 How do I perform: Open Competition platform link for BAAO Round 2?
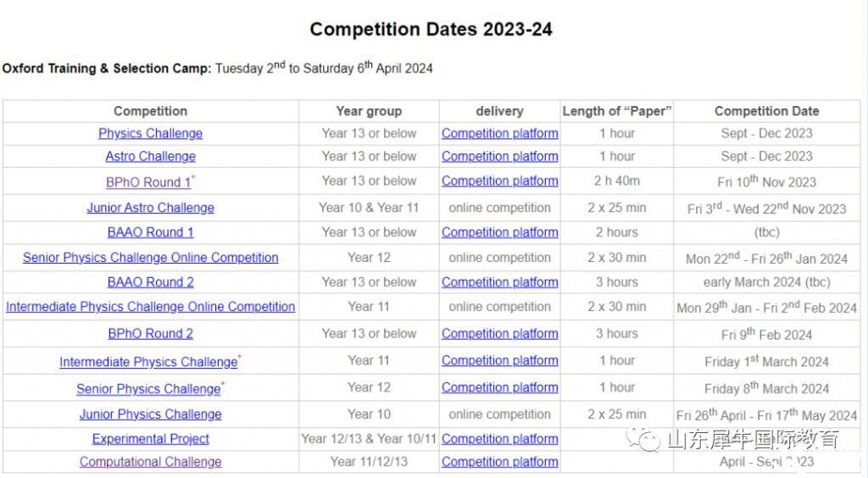(499, 282)
